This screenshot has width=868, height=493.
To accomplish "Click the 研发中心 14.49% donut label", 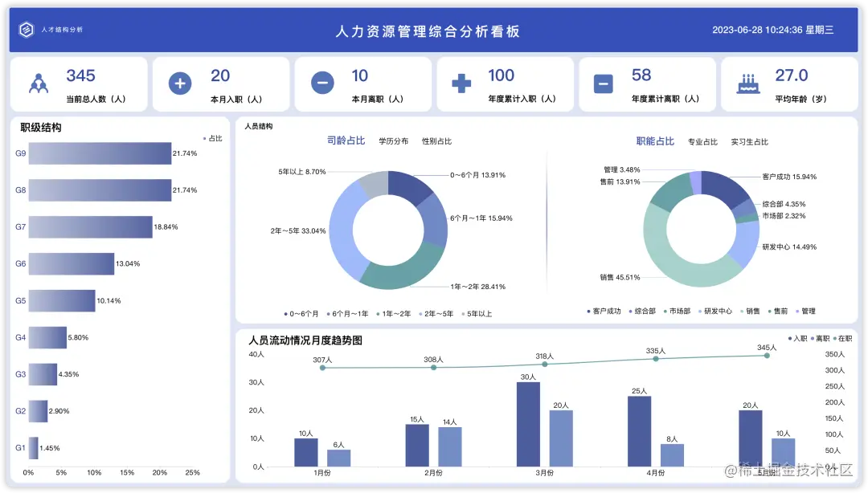I will 789,246.
